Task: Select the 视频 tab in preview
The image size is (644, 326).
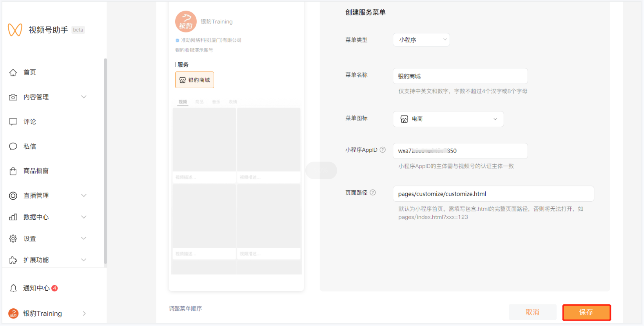Action: [183, 102]
